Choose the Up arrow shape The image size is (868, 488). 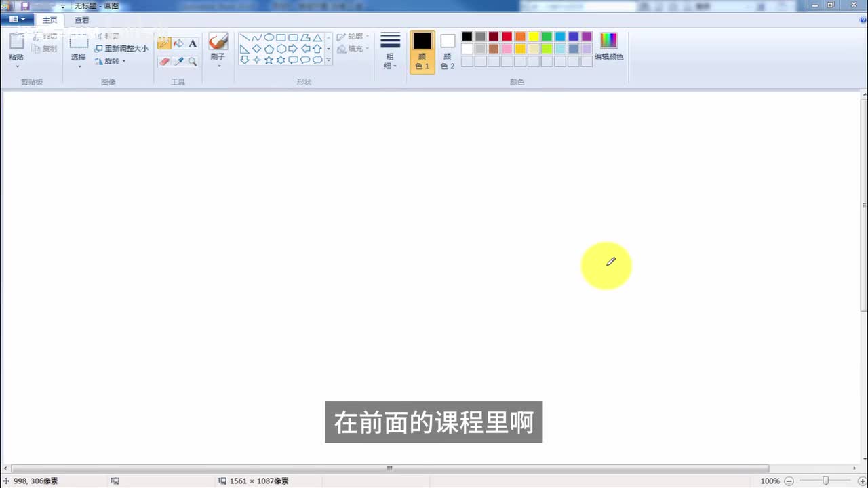pyautogui.click(x=317, y=49)
